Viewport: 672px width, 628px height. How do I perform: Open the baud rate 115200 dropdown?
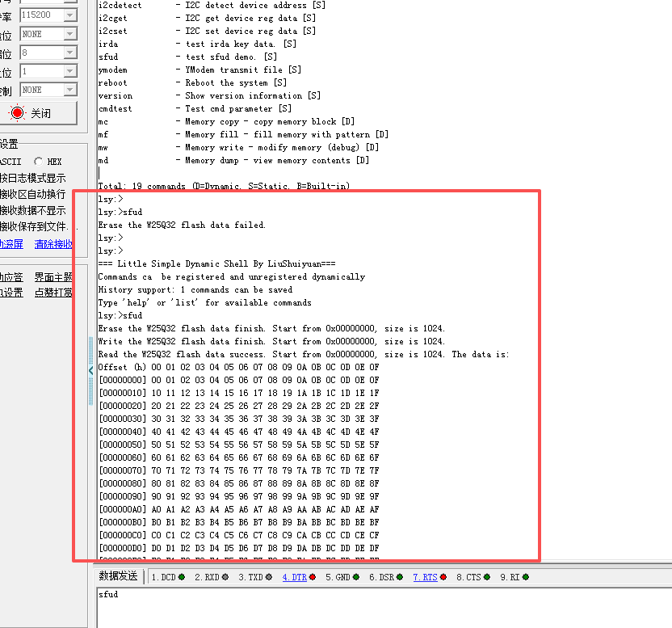[70, 15]
